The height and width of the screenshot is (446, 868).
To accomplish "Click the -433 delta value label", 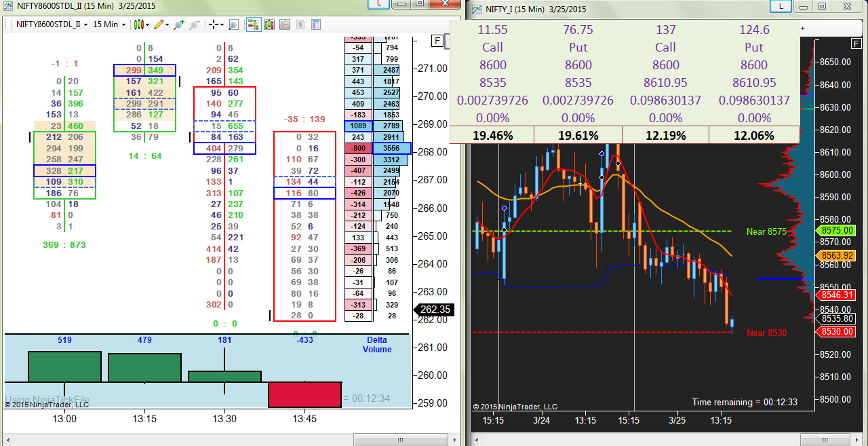I will coord(304,340).
